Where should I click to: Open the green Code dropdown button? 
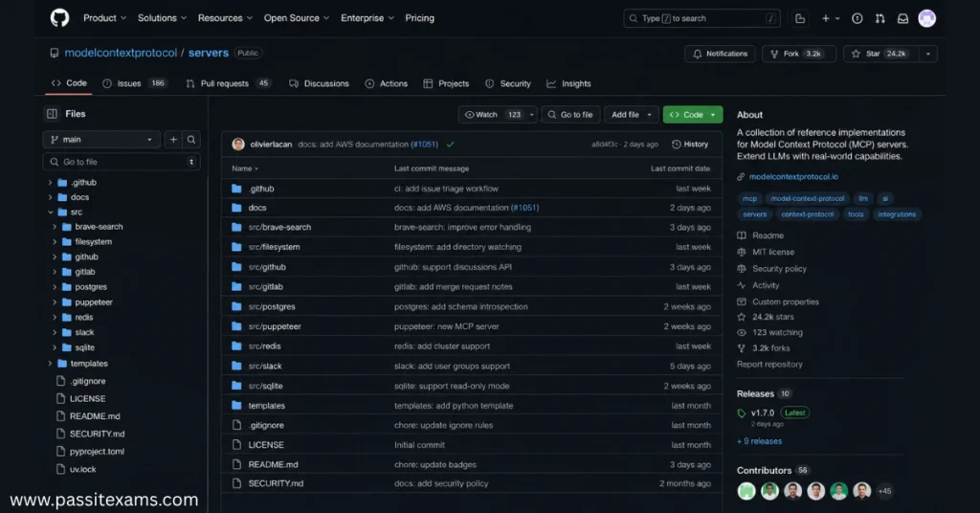point(693,114)
